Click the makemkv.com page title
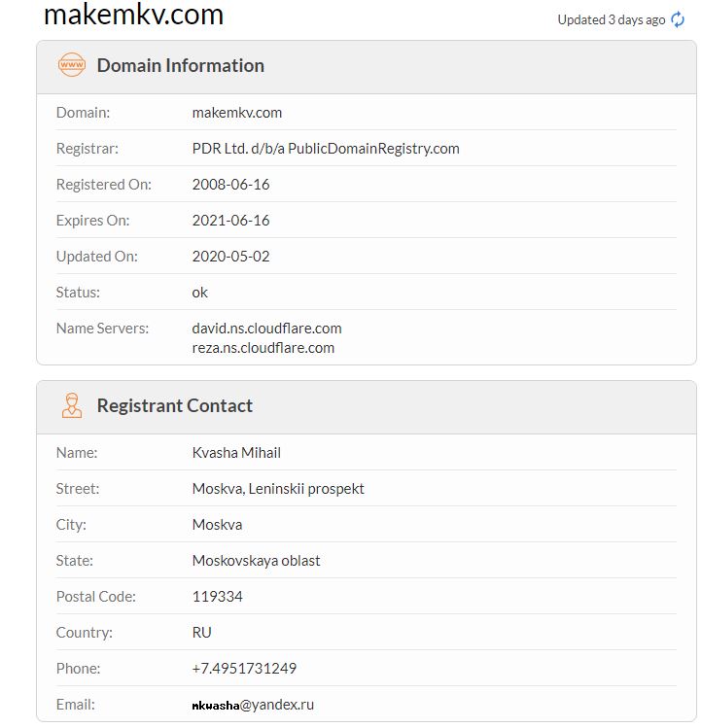 (134, 16)
